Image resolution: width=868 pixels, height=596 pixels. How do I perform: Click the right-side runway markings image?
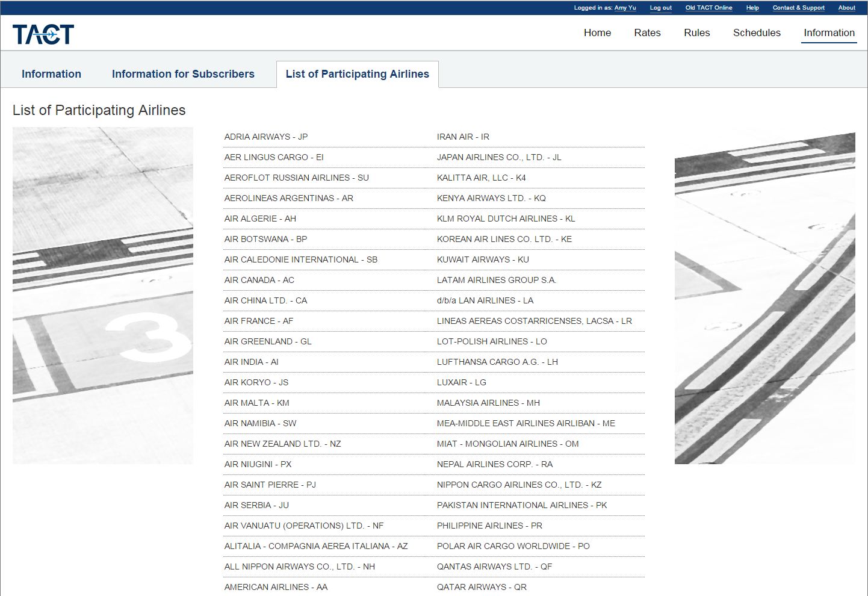pos(764,298)
